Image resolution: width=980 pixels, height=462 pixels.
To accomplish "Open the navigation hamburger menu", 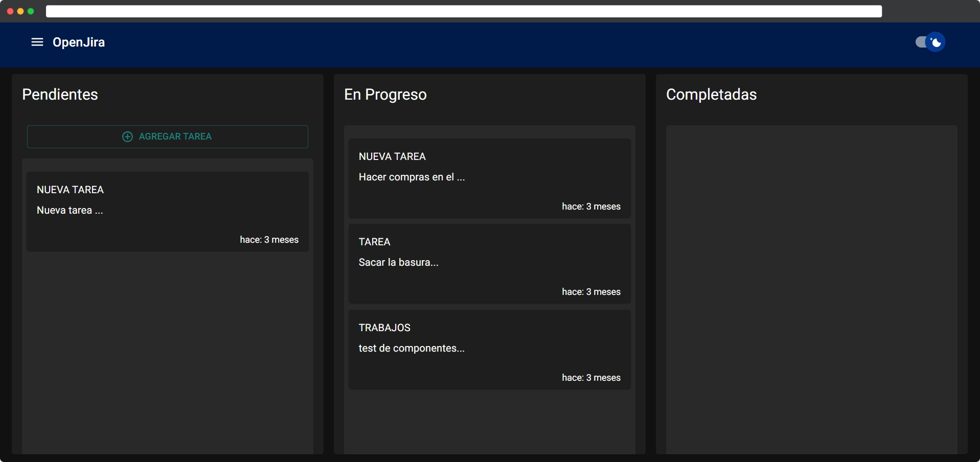I will tap(37, 42).
